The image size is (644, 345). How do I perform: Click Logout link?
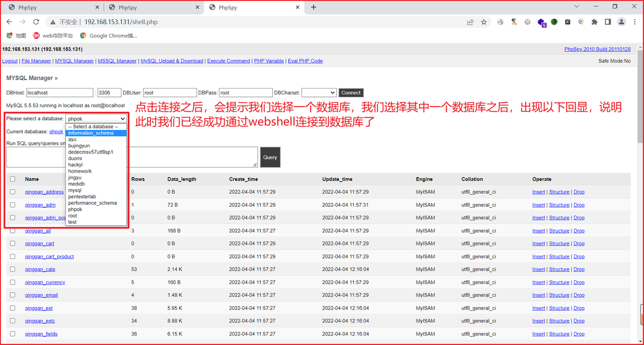10,61
